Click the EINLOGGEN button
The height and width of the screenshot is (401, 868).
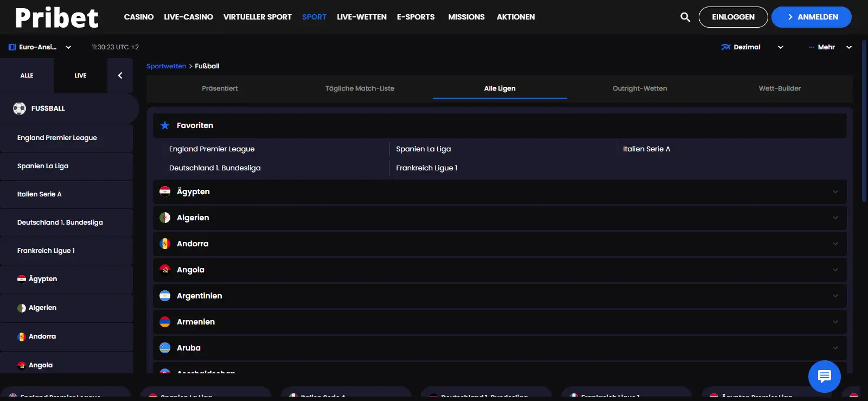point(733,17)
